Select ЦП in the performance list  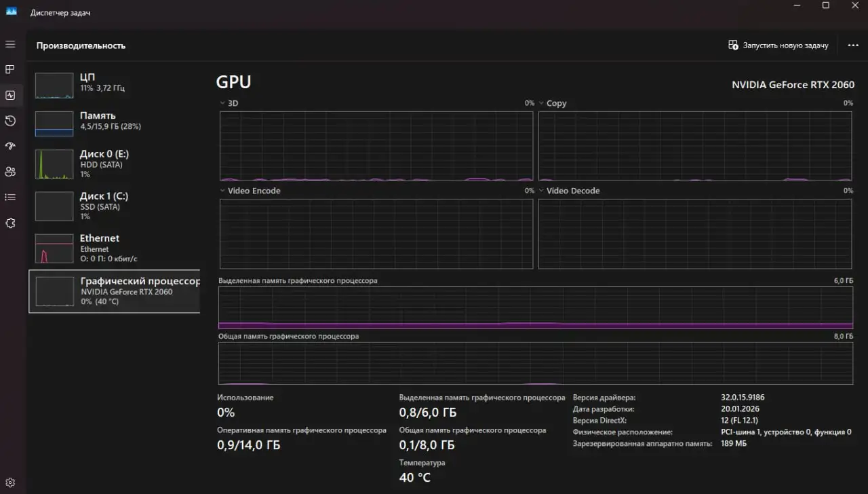coord(114,83)
